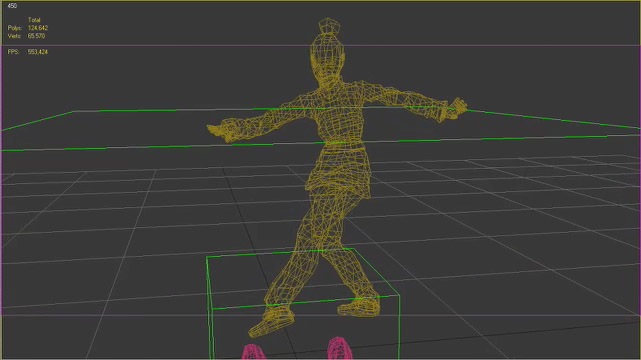Click the hair bun on the wireframe head
Viewport: 641px width, 360px height.
[329, 26]
